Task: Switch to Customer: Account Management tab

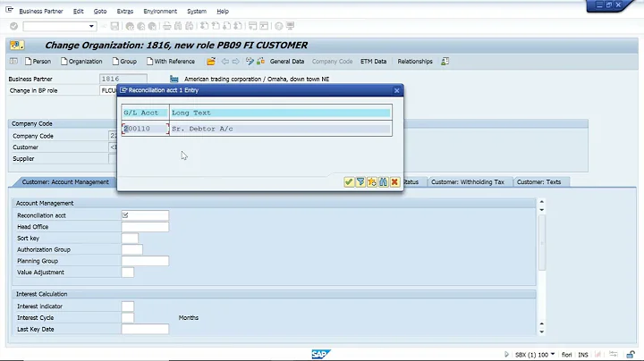Action: 65,181
